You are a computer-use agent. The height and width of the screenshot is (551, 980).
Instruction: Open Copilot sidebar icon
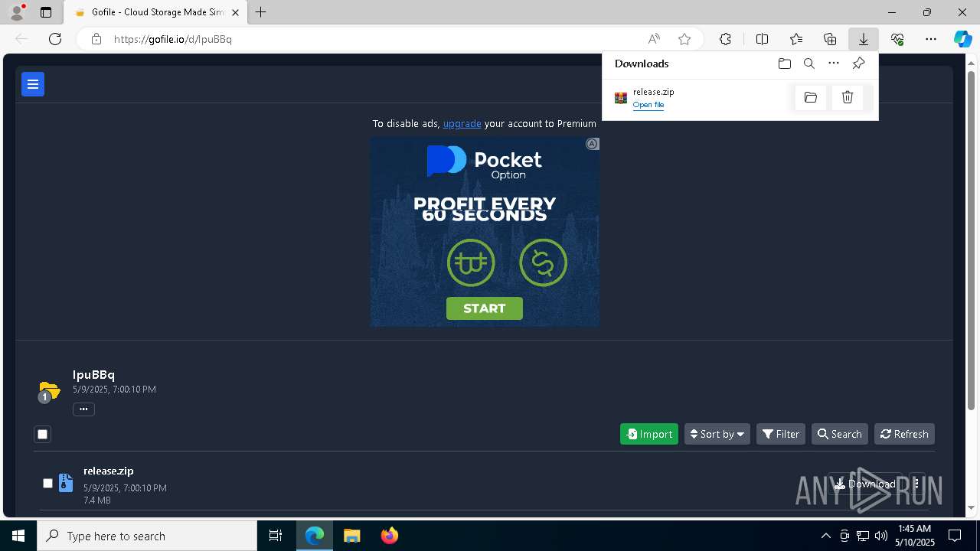[962, 39]
